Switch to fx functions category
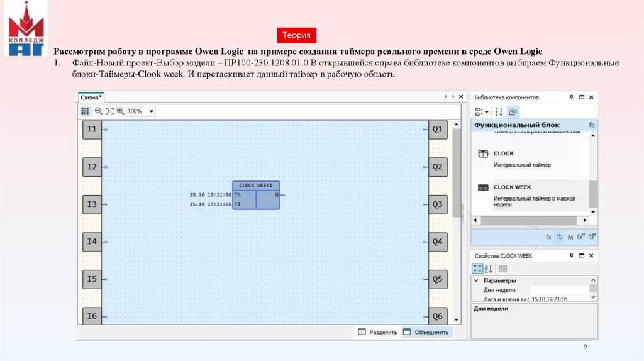The image size is (644, 361). tap(548, 237)
